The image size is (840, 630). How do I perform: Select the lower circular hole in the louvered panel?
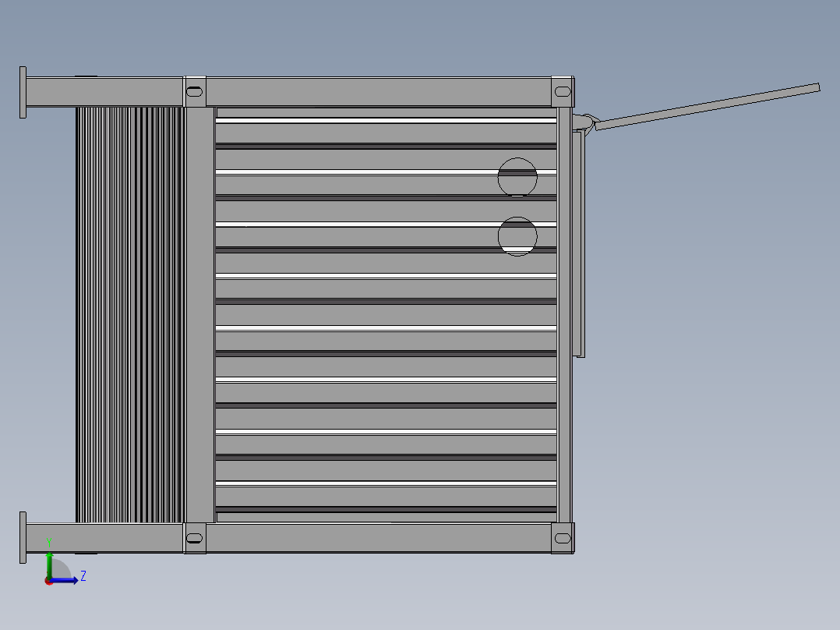pos(517,236)
